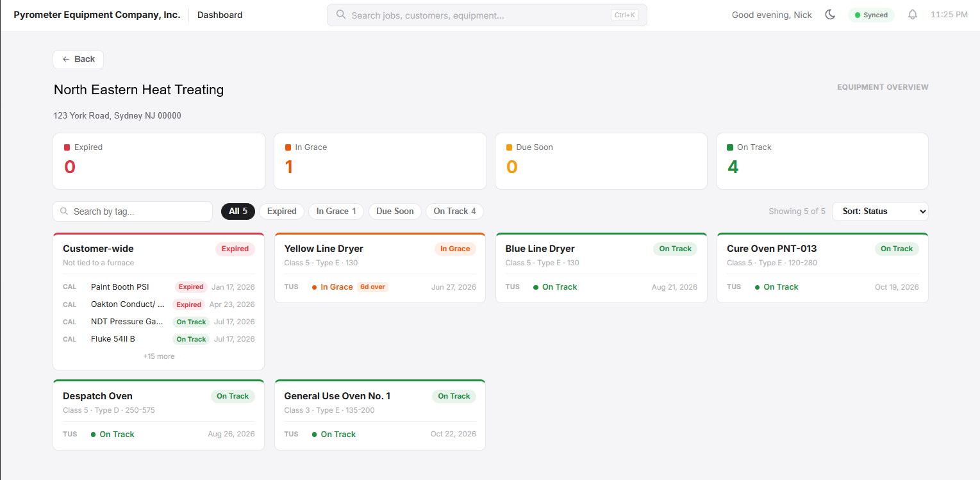Click the orange In Grace summary icon

288,147
